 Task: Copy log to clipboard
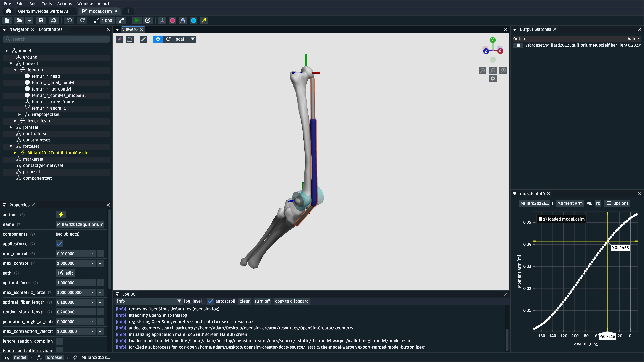point(292,301)
